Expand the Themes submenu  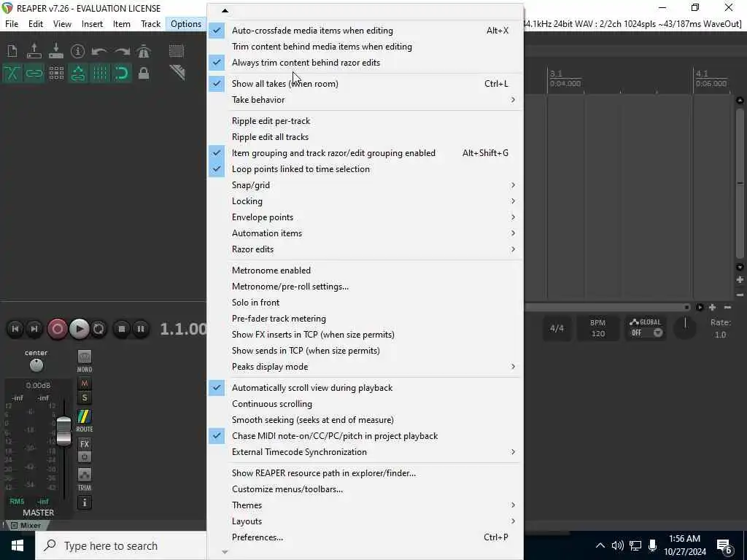point(365,505)
